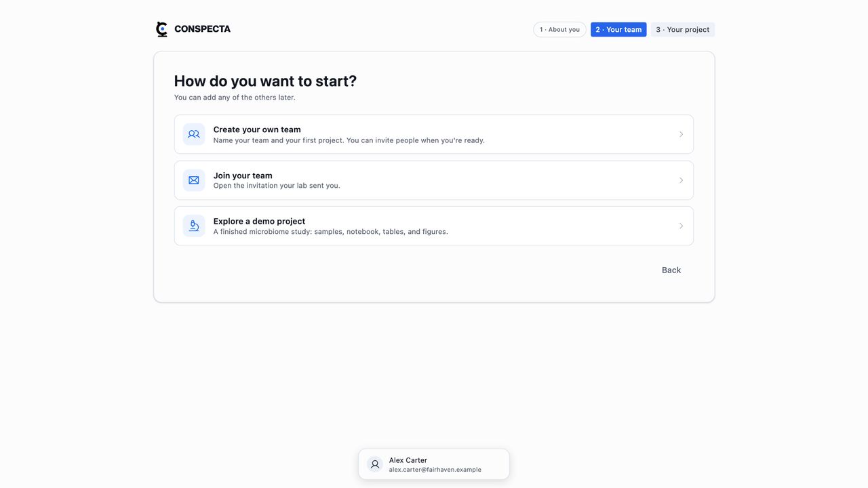Go to step 1 · About you

(559, 30)
